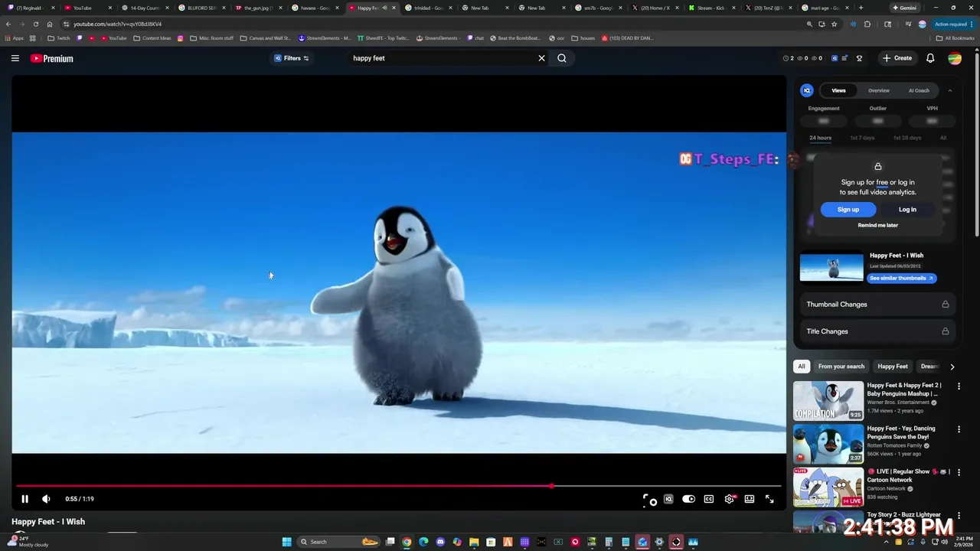This screenshot has width=980, height=551.
Task: Open options for Dancing Penguins Save the Day
Action: pyautogui.click(x=959, y=429)
